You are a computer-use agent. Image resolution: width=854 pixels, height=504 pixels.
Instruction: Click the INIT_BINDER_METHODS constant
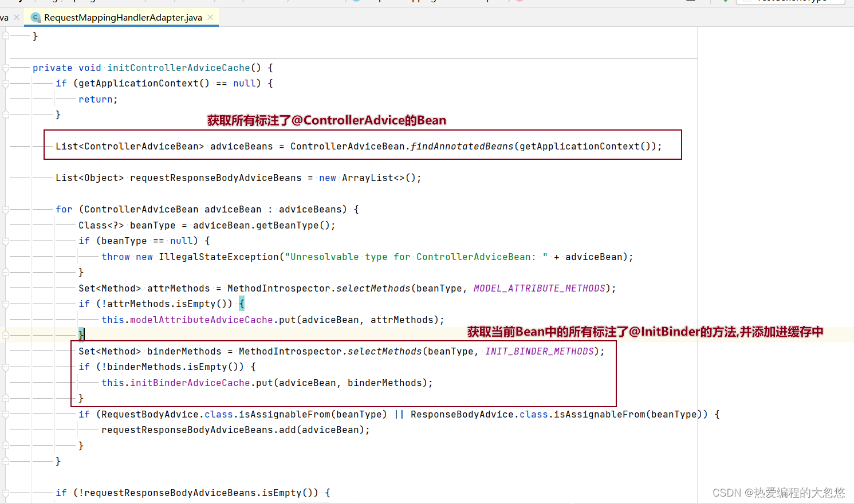(x=540, y=351)
